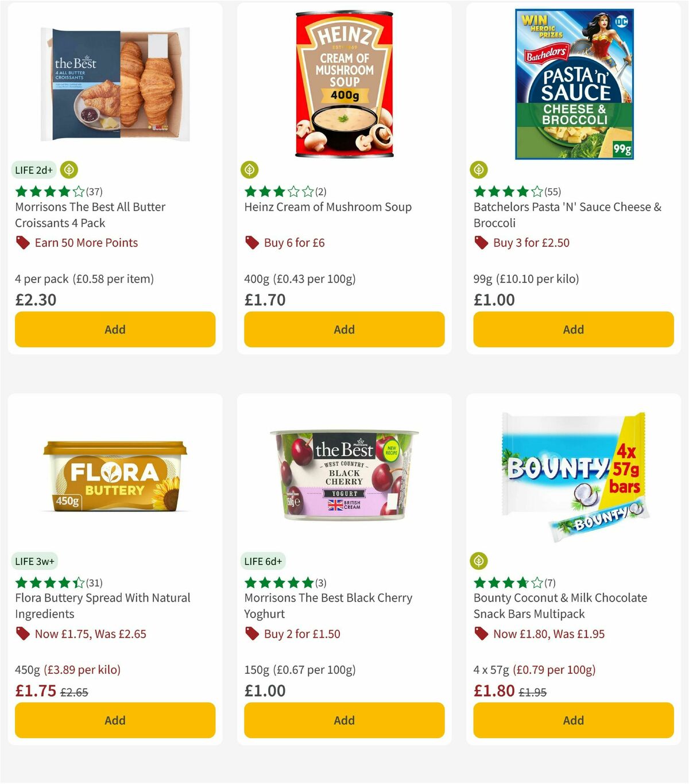Click the tag icon next to Buy 2 for £1.50
Screen dimensions: 689x784
coord(251,634)
